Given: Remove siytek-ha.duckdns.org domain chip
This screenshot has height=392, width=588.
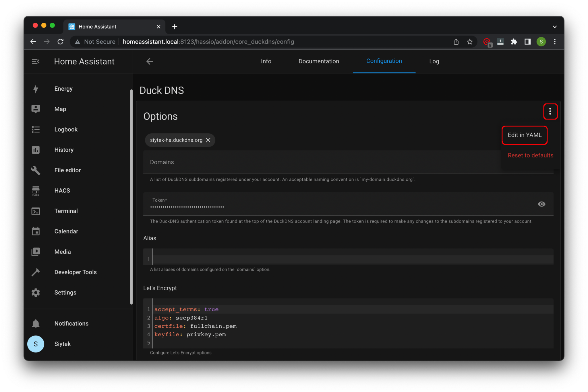Looking at the screenshot, I should 208,140.
